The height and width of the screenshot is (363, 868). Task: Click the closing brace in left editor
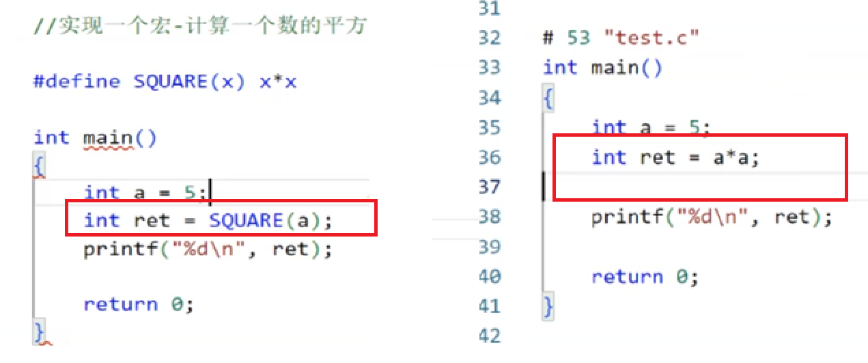(40, 333)
